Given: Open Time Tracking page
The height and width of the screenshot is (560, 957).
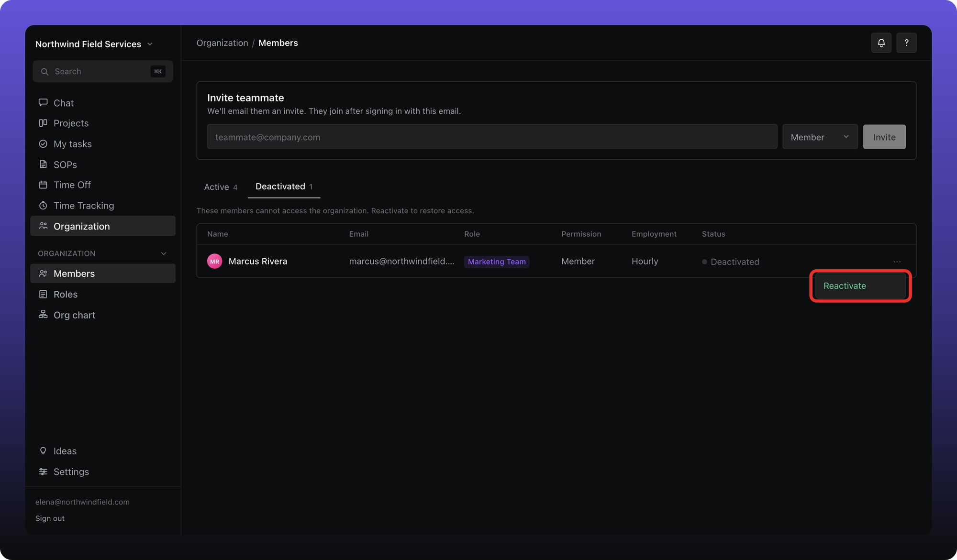Looking at the screenshot, I should (x=103, y=206).
